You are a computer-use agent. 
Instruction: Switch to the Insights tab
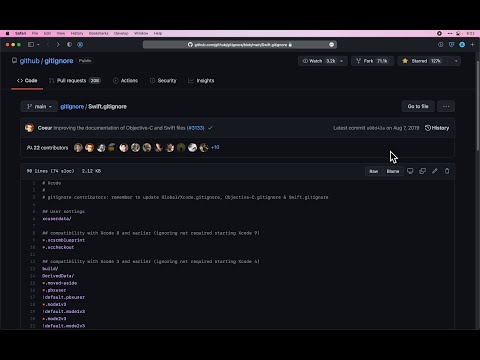[x=201, y=81]
